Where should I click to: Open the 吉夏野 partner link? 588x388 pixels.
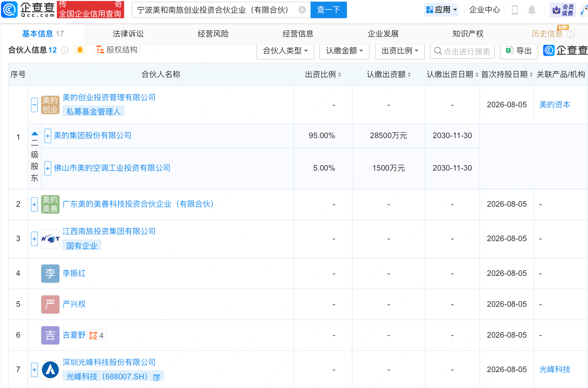tap(74, 335)
